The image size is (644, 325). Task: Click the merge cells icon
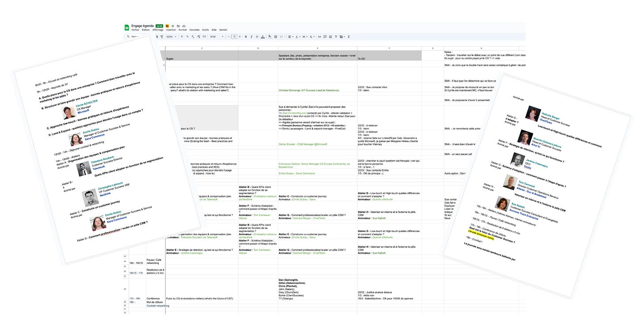[x=281, y=36]
